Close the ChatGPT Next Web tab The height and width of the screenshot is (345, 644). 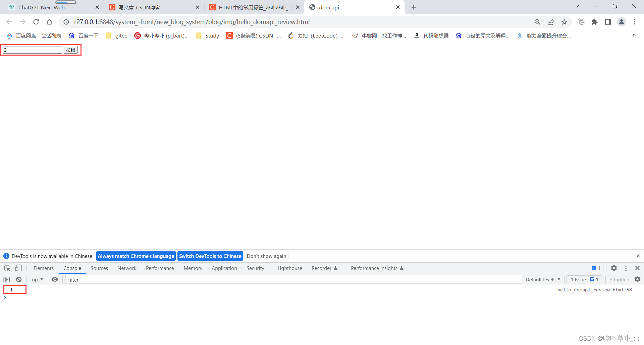click(x=97, y=7)
